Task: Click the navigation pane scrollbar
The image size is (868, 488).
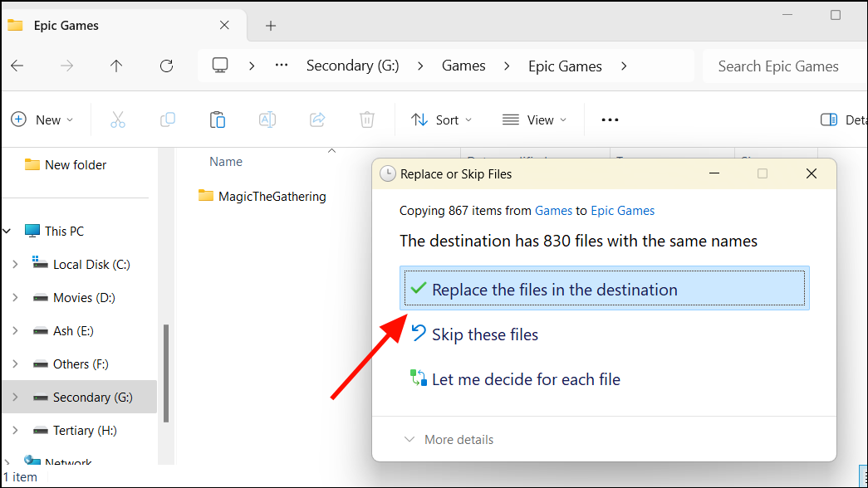Action: 166,374
